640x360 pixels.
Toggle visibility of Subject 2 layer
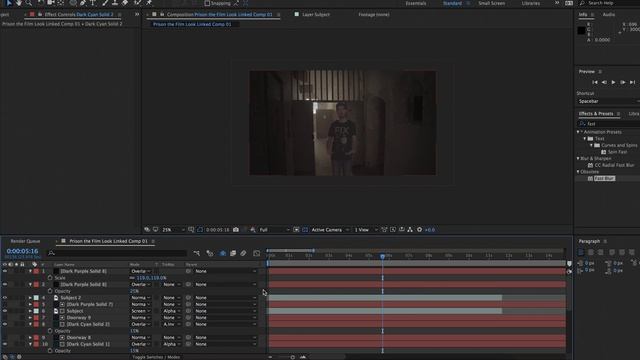pos(5,298)
